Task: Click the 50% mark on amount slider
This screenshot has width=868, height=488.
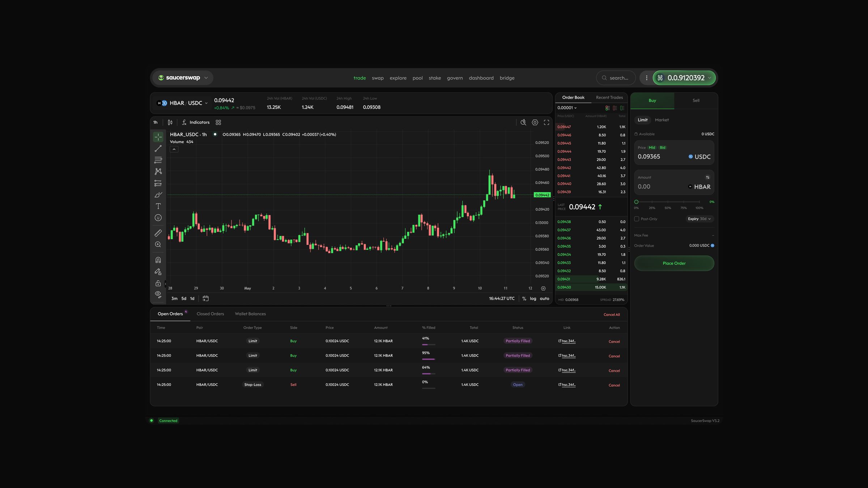Action: 668,202
